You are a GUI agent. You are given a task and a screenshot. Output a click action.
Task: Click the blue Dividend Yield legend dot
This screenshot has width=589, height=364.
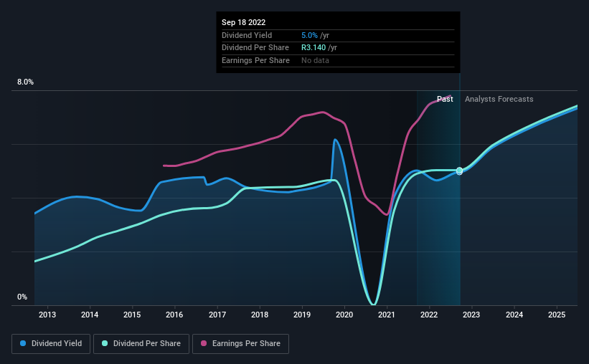pos(23,343)
